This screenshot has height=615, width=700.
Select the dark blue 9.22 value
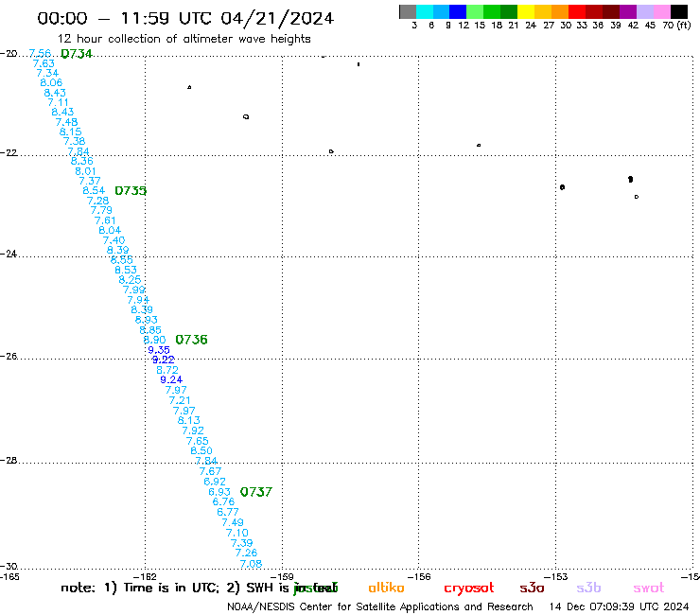[x=163, y=360]
